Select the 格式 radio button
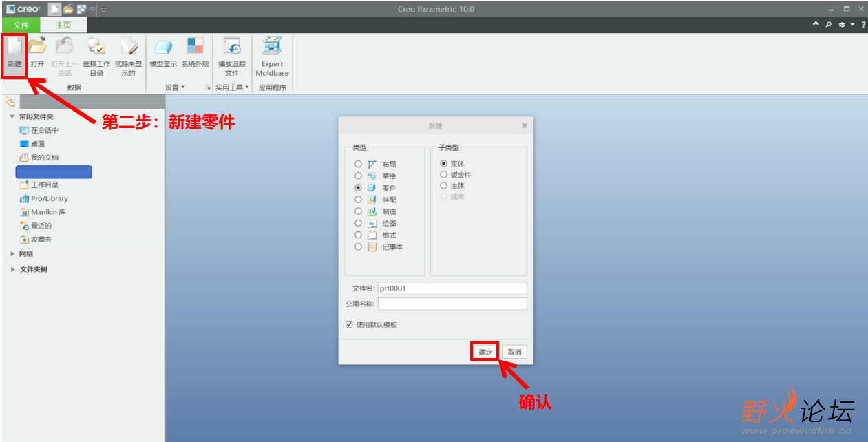Screen dimensions: 868x442 point(358,235)
